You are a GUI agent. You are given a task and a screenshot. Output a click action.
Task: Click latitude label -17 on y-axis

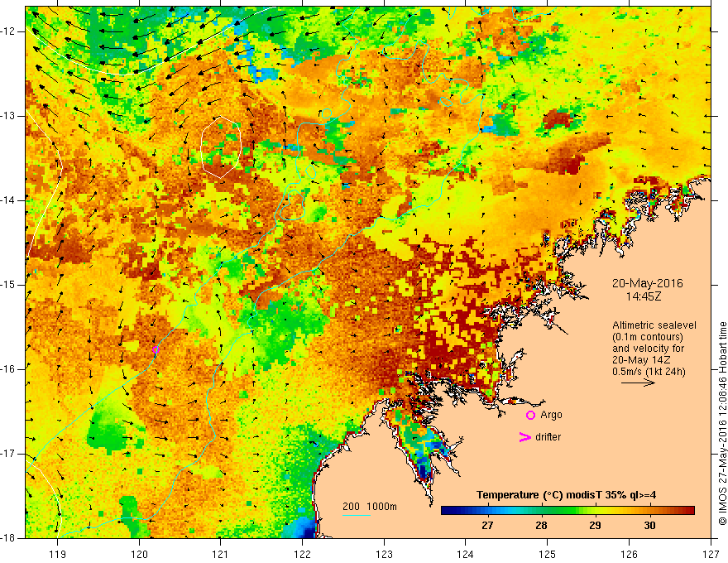point(8,454)
